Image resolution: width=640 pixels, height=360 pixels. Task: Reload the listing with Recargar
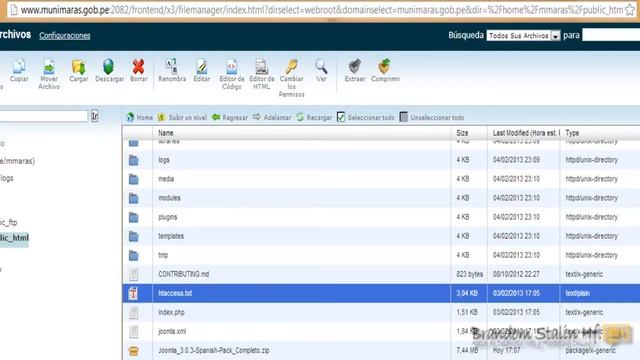[314, 118]
